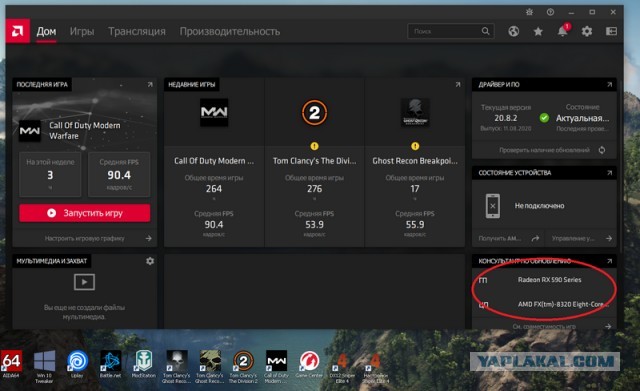Click the 20.8.2 driver version text
Image resolution: width=640 pixels, height=391 pixels.
pyautogui.click(x=506, y=118)
